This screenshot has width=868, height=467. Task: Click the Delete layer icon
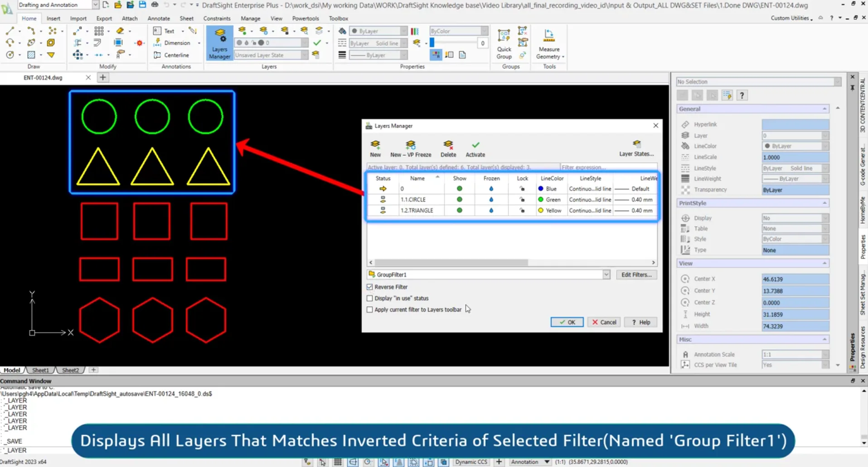coord(448,148)
